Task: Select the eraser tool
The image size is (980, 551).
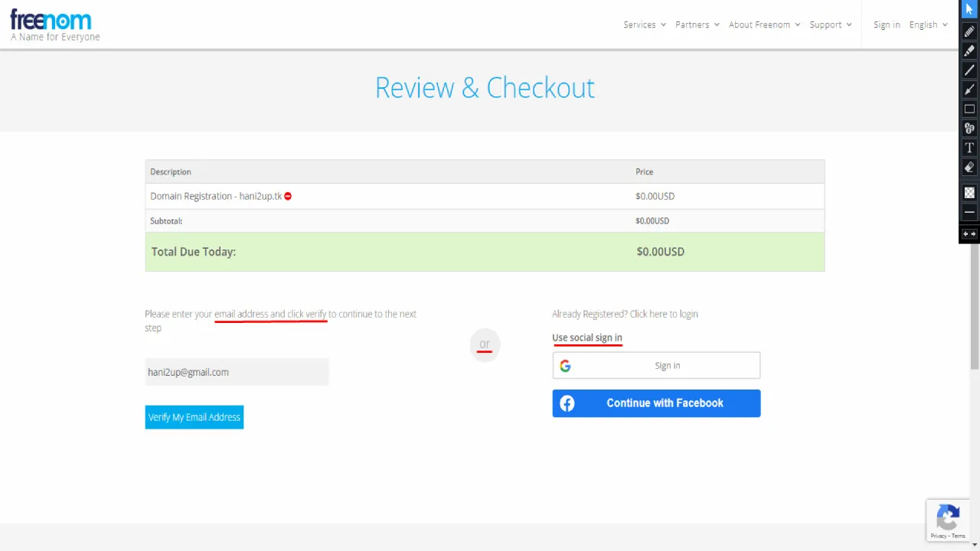Action: coord(969,167)
